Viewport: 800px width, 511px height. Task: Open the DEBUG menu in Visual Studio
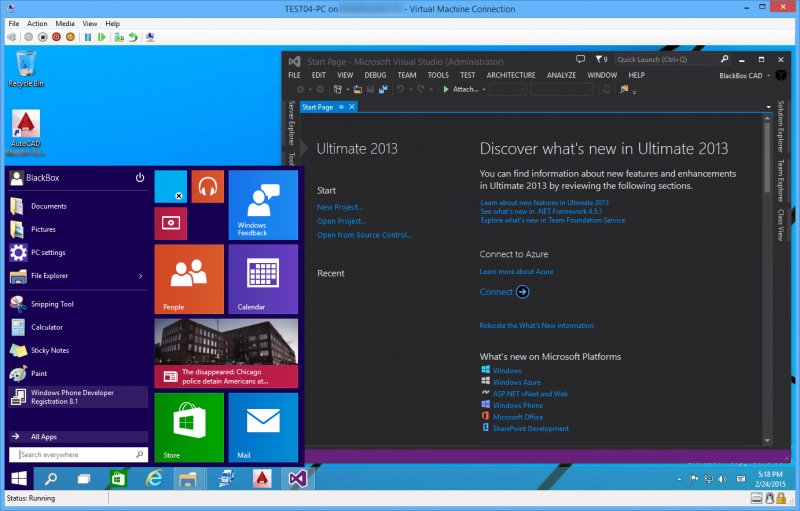pyautogui.click(x=375, y=75)
